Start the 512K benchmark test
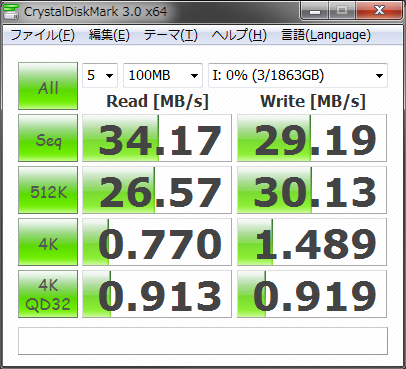The height and width of the screenshot is (369, 406). [48, 190]
